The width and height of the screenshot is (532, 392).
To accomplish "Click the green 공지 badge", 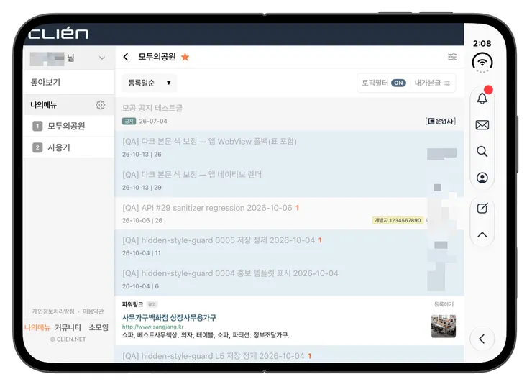I will [129, 121].
